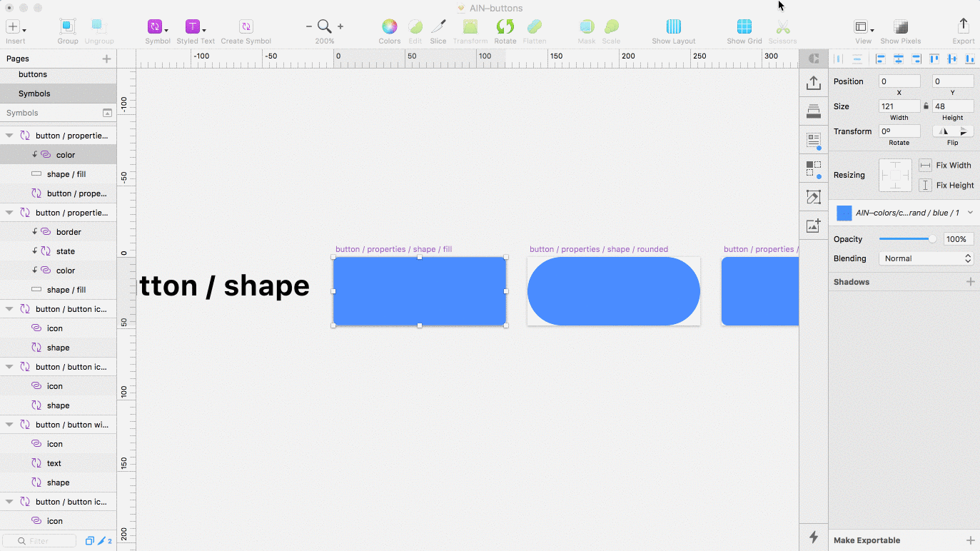Click the Flatten toolbar icon
The height and width of the screenshot is (551, 980).
tap(535, 27)
